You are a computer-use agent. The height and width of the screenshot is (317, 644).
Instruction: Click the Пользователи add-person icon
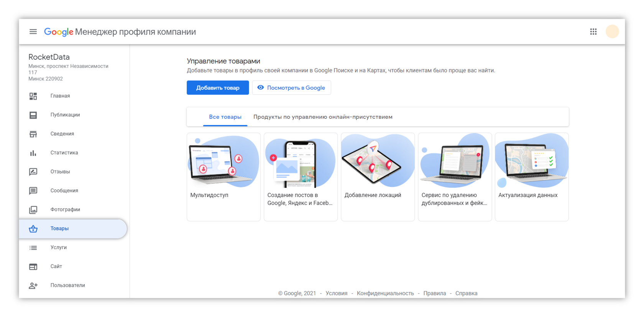33,286
